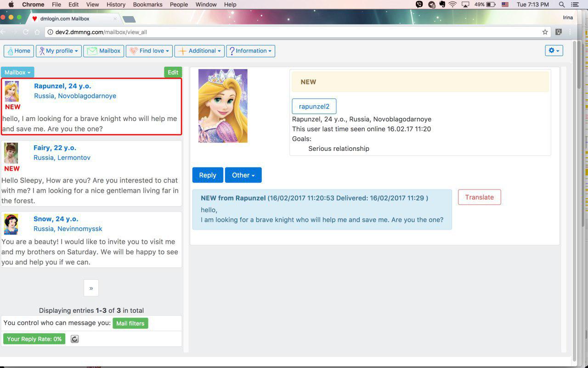This screenshot has height=368, width=588.
Task: Bookmark page with the star icon
Action: [x=545, y=32]
